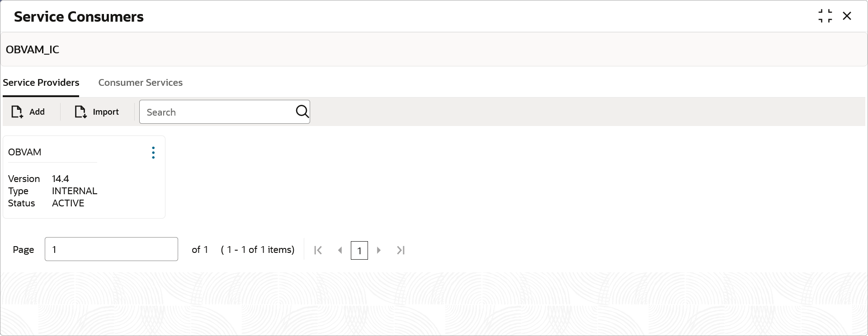
Task: Jump to last page icon
Action: tap(401, 250)
